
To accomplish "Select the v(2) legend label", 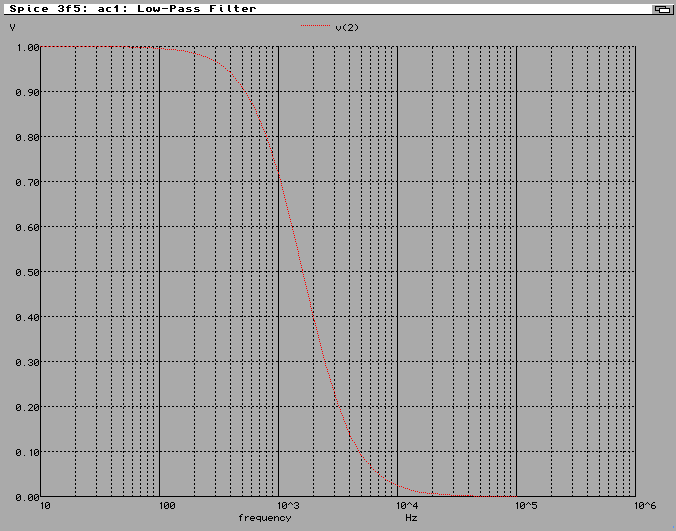I will click(x=347, y=28).
